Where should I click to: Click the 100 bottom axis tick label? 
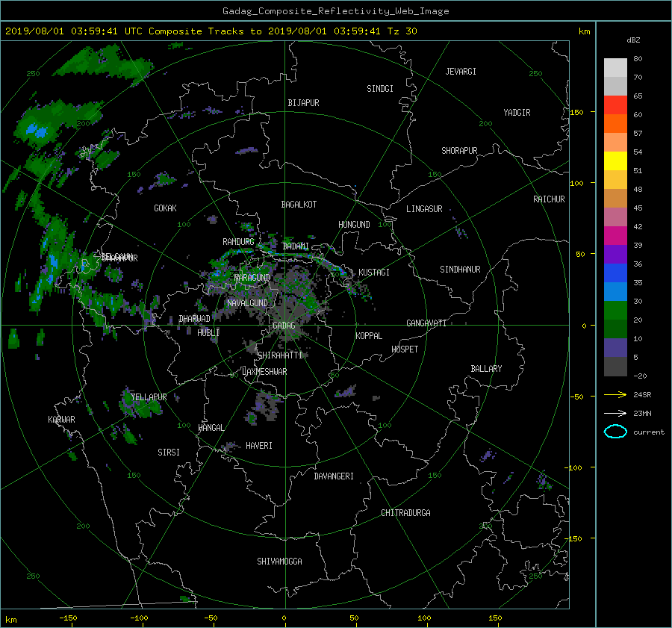(424, 618)
